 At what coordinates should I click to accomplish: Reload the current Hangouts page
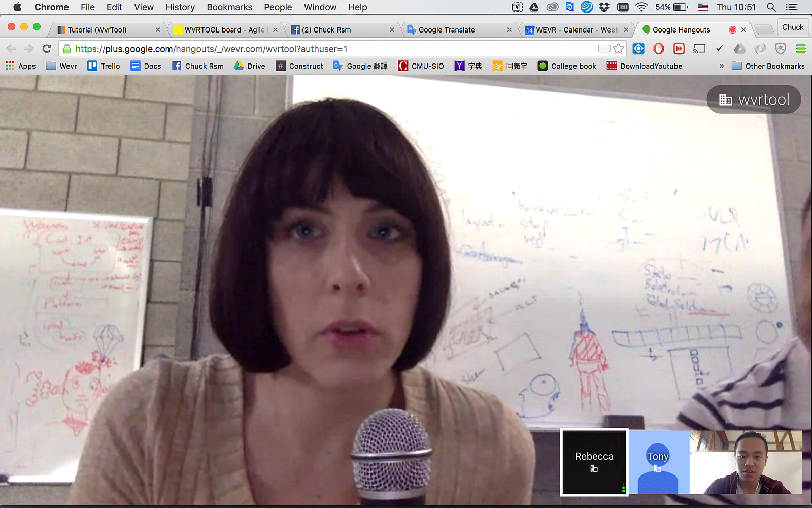(x=47, y=49)
